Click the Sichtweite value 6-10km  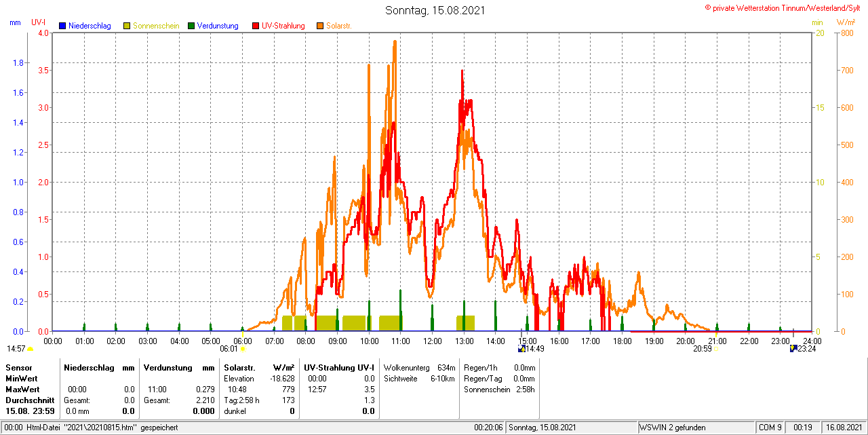pos(442,378)
